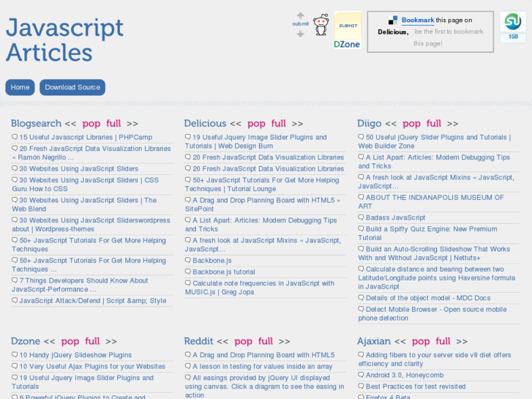Viewport: 532px width, 399px height.
Task: Click the >> arrow in Dzone header
Action: point(111,341)
